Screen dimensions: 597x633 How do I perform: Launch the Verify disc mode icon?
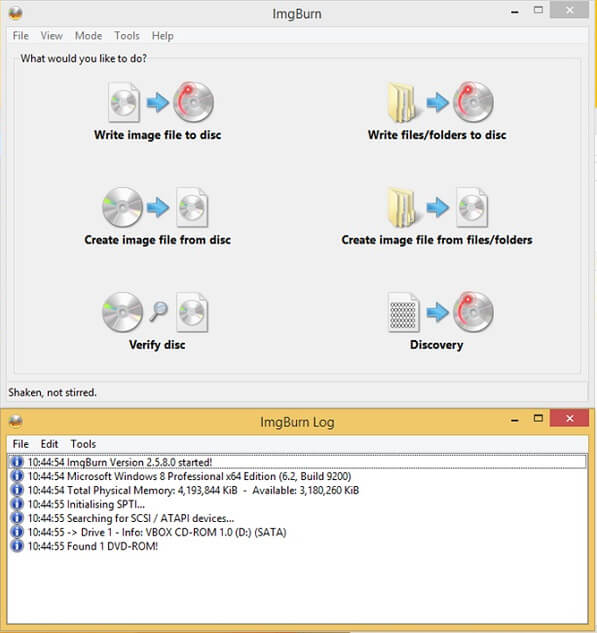[x=155, y=312]
